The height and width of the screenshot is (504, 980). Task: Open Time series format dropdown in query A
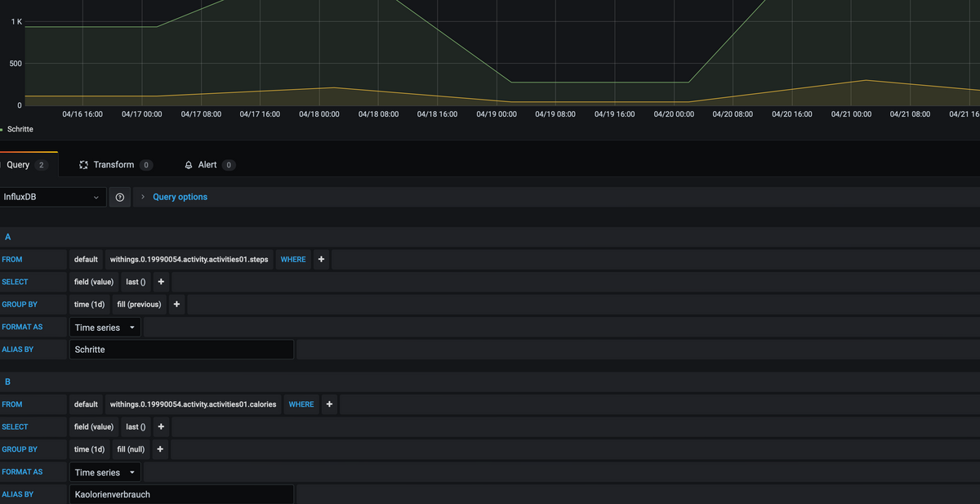point(105,328)
